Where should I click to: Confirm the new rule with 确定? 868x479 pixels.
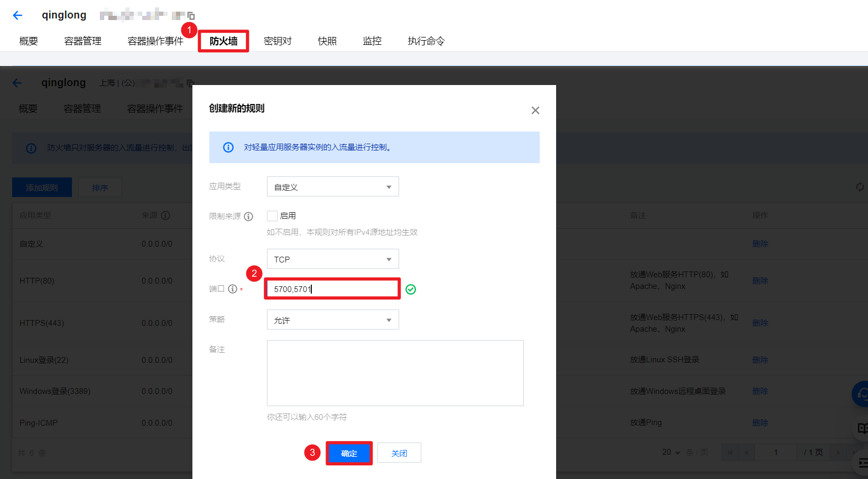coord(349,453)
